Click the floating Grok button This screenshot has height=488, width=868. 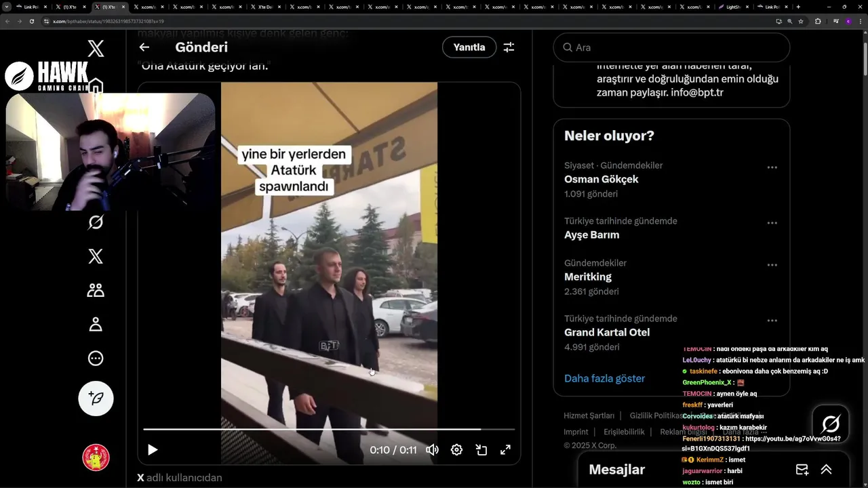coord(831,424)
